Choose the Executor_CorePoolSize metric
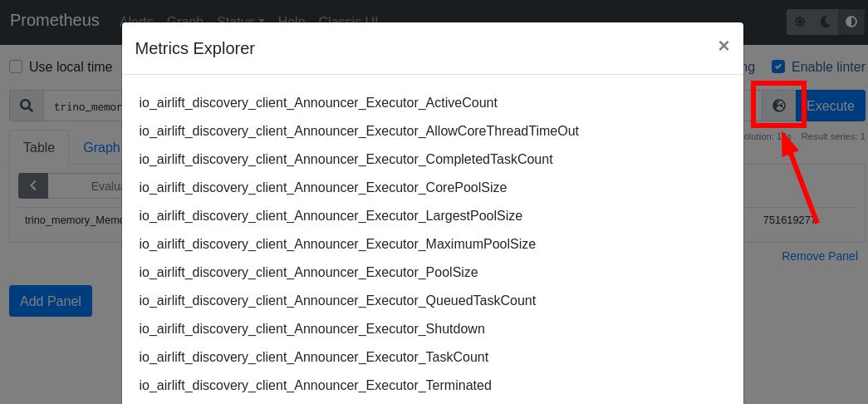This screenshot has width=868, height=404. pyautogui.click(x=322, y=188)
